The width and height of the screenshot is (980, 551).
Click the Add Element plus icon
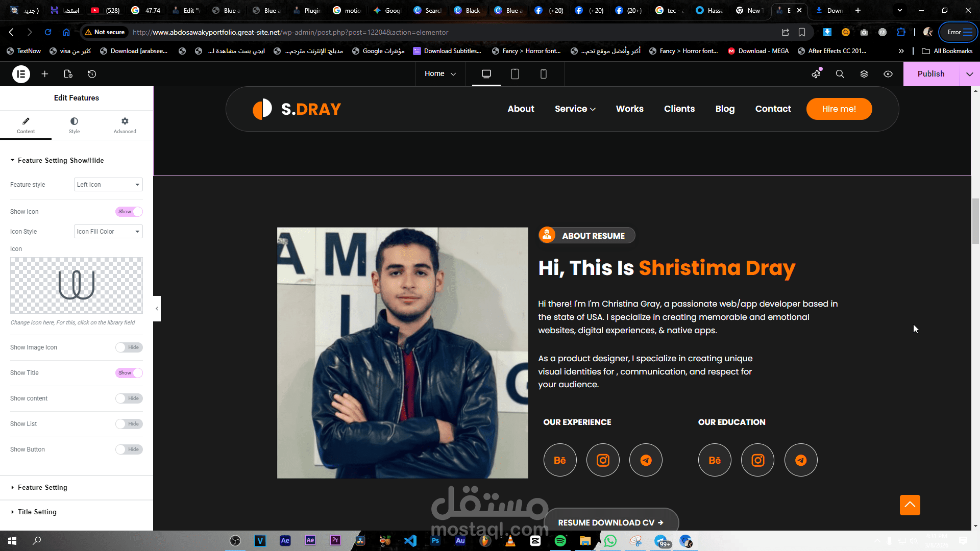point(45,74)
